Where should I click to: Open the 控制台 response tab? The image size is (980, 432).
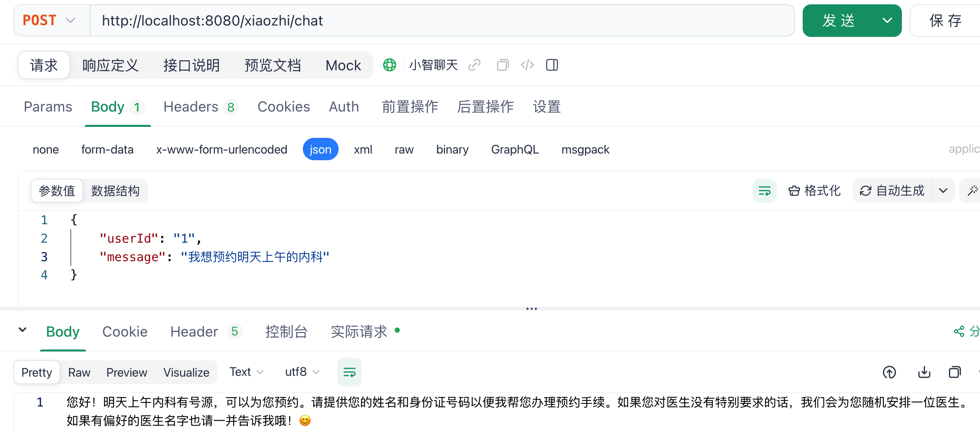[x=286, y=332]
